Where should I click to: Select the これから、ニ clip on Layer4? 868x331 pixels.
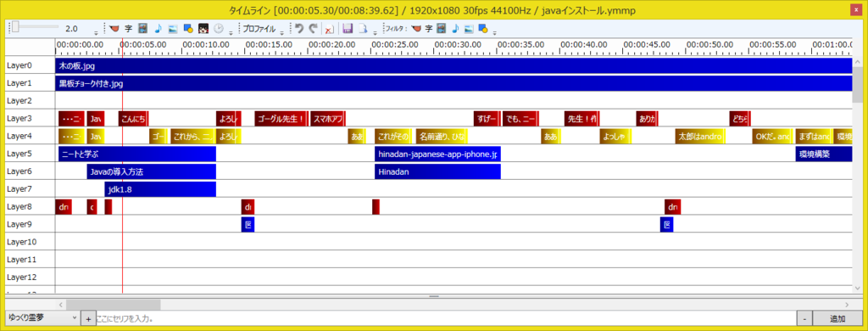[x=192, y=137]
